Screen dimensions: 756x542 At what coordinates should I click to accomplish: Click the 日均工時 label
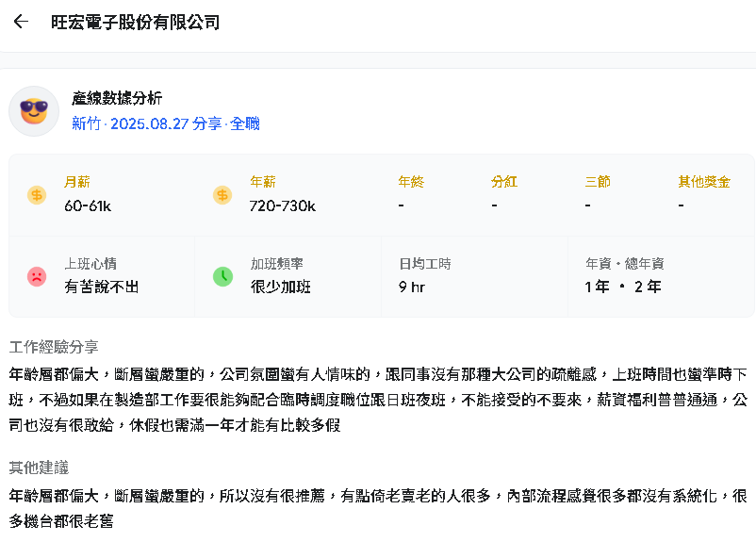tap(425, 264)
